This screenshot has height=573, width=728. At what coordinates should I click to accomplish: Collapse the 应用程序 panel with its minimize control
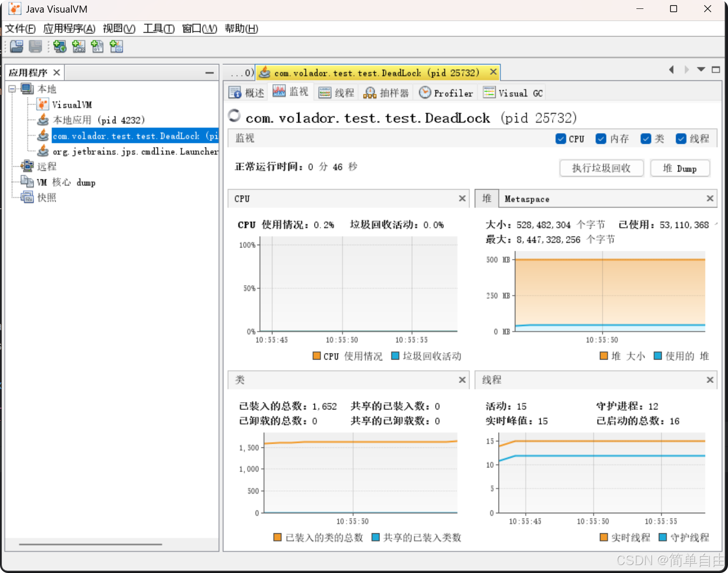209,72
